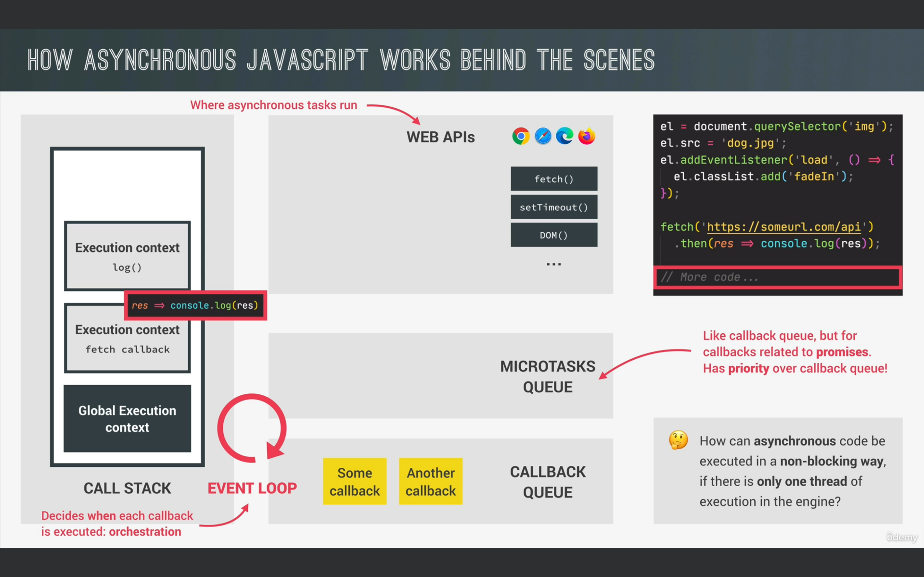Click the ellipsis below the DOM() box
This screenshot has width=924, height=577.
554,264
